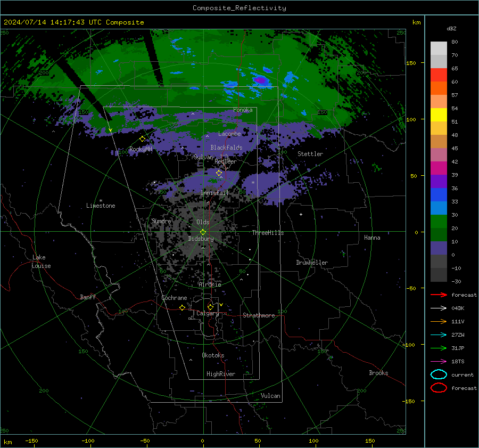
Task: Click the Sundre city label
Action: (161, 221)
